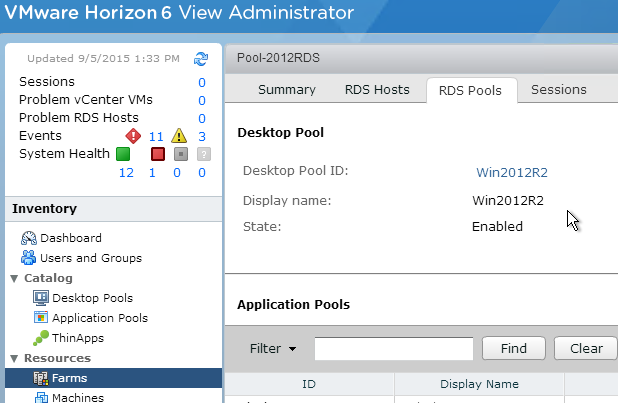The height and width of the screenshot is (403, 618).
Task: Click the Desktop Pools monitor icon
Action: click(x=41, y=298)
